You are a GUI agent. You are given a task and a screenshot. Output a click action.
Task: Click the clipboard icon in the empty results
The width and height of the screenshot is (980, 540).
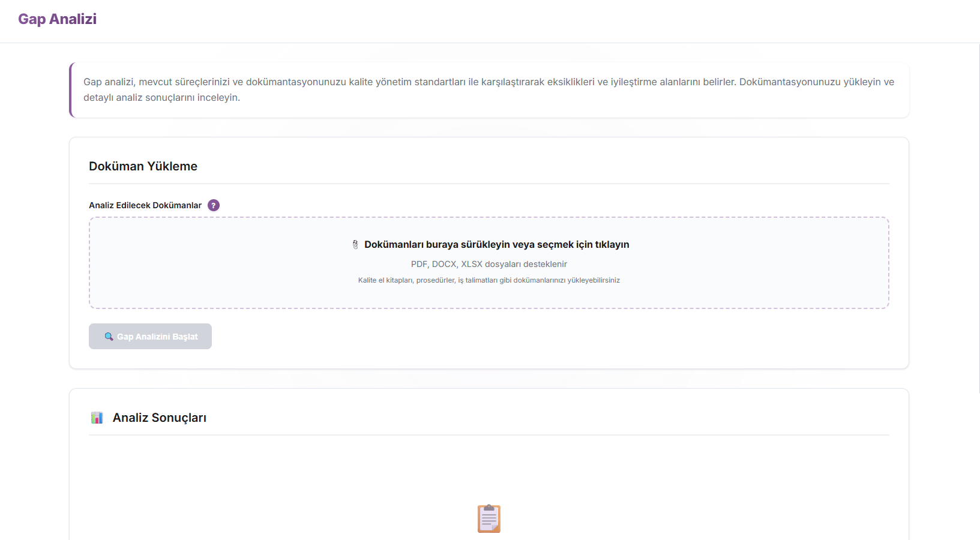(x=488, y=518)
